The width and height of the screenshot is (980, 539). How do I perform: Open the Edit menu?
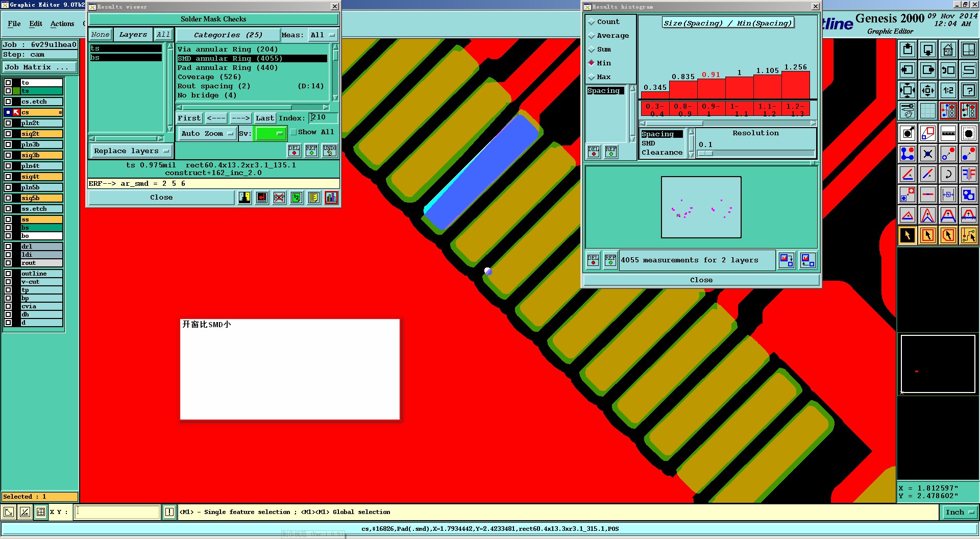point(36,24)
